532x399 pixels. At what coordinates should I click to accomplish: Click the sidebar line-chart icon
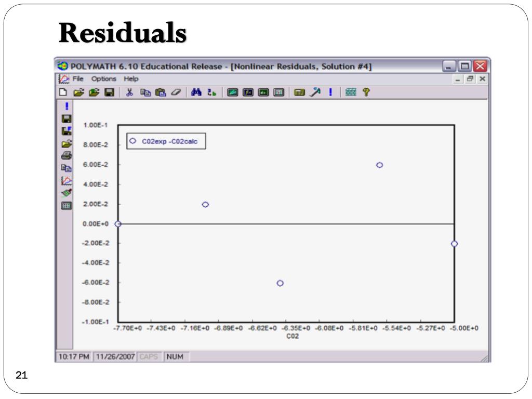(x=66, y=181)
